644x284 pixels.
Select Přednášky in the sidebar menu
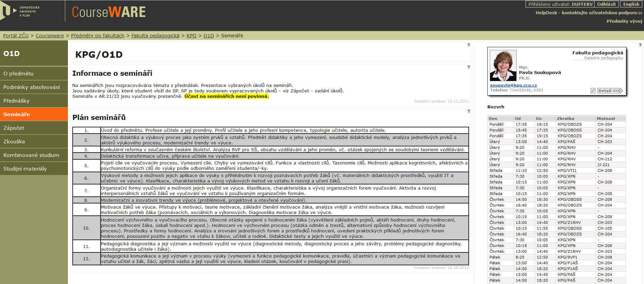coord(34,101)
